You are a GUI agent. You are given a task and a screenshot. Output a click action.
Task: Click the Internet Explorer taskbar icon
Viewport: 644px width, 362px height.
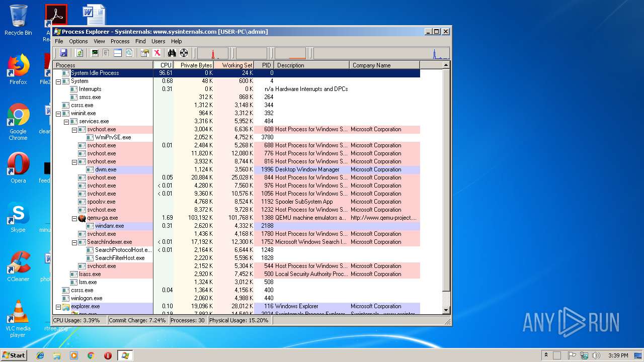pos(40,355)
